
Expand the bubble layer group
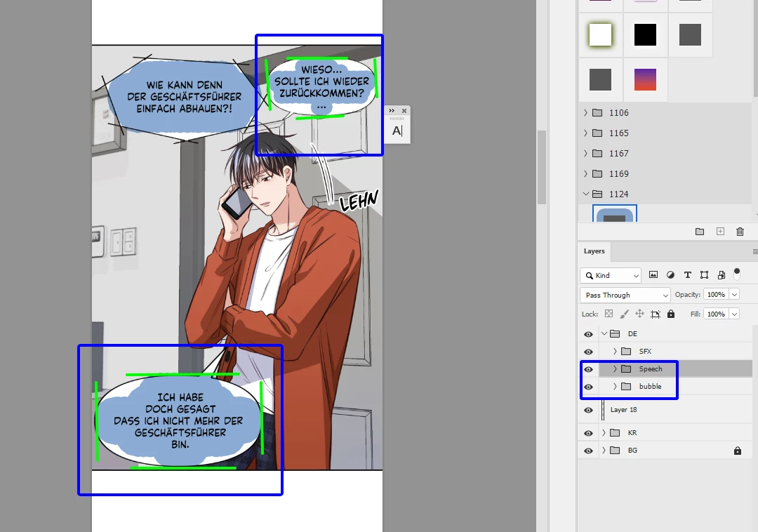615,386
